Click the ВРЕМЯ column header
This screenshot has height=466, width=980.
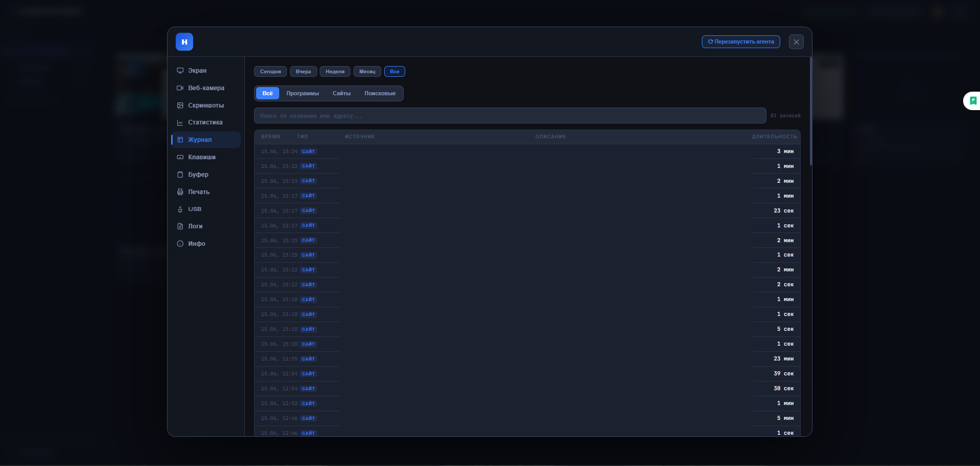pos(270,137)
